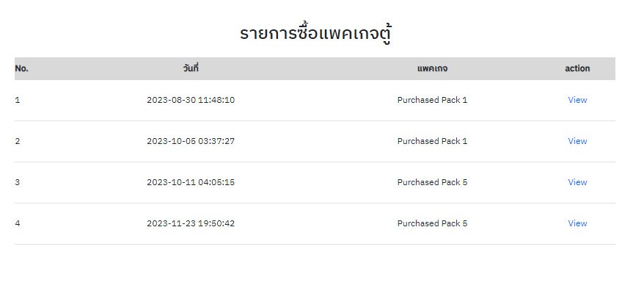The width and height of the screenshot is (644, 288).
Task: Select the date 2023-10-11 04:05:15
Action: (x=191, y=182)
